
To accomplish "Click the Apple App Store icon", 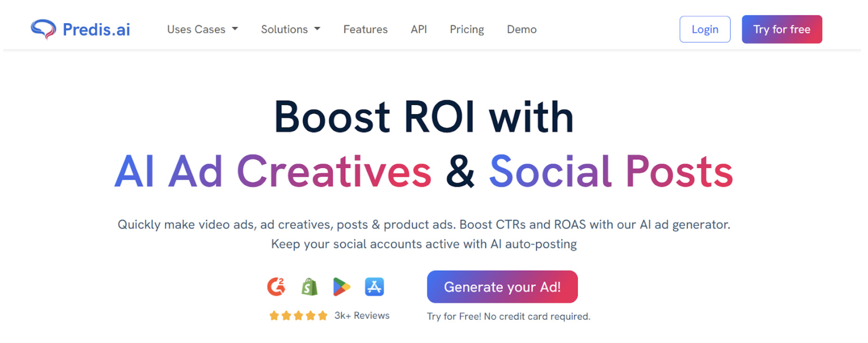I will coord(374,287).
